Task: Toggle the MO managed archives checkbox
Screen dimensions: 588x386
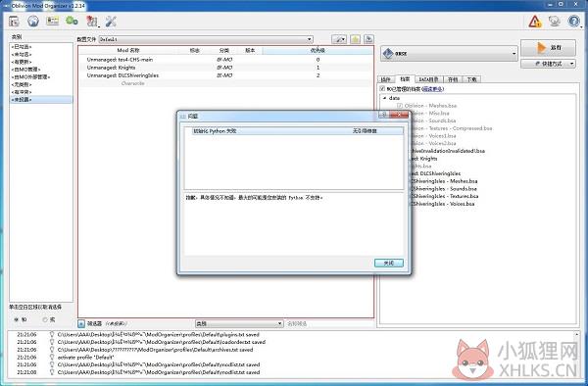Action: click(x=382, y=89)
